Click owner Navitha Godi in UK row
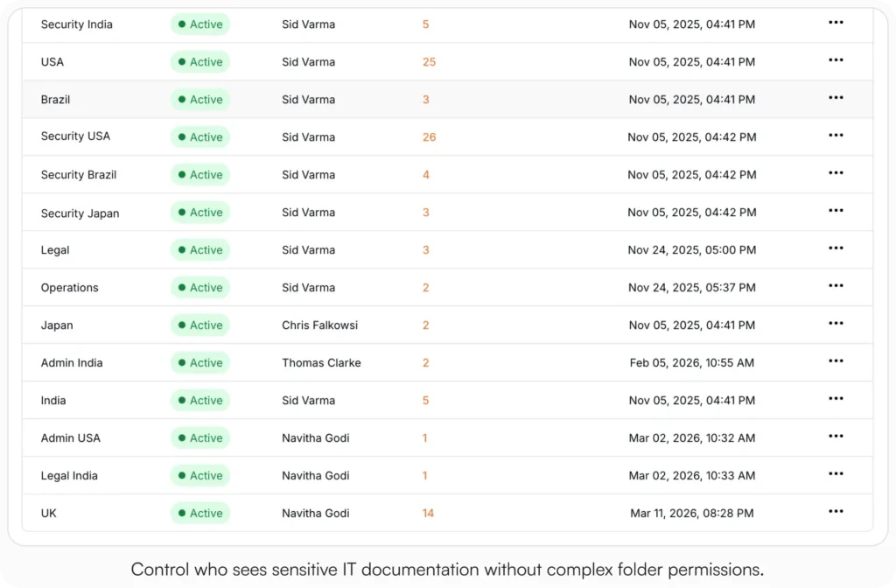 (x=315, y=513)
